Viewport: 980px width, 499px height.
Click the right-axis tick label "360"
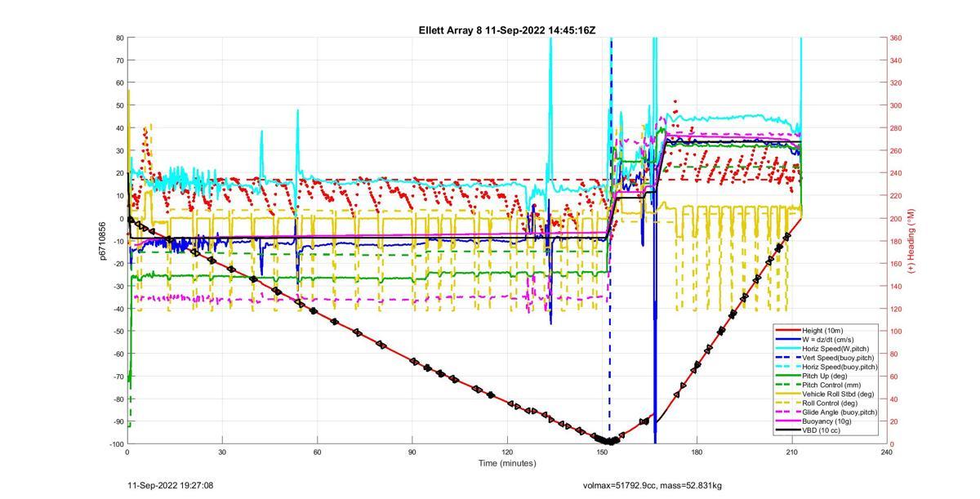point(896,38)
